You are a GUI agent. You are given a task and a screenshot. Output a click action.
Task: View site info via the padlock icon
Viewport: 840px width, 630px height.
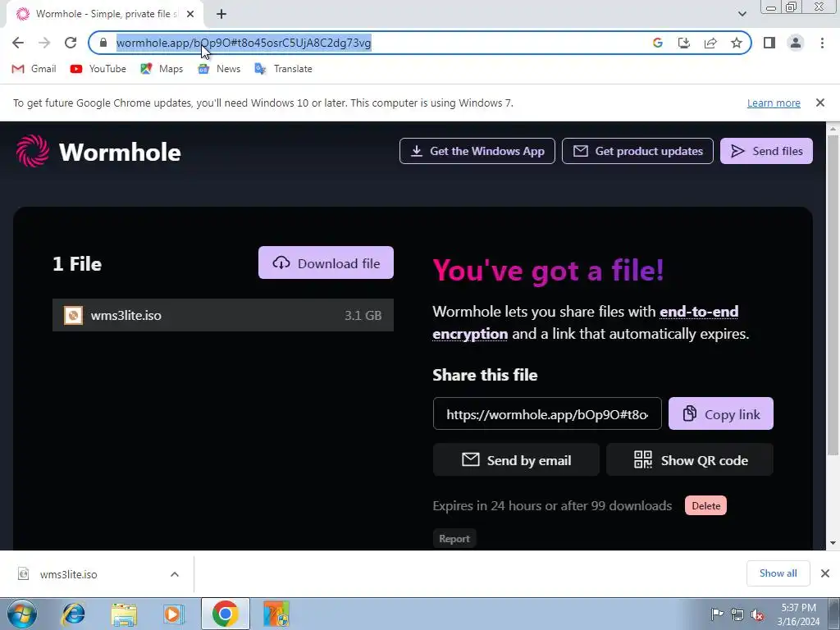coord(103,43)
